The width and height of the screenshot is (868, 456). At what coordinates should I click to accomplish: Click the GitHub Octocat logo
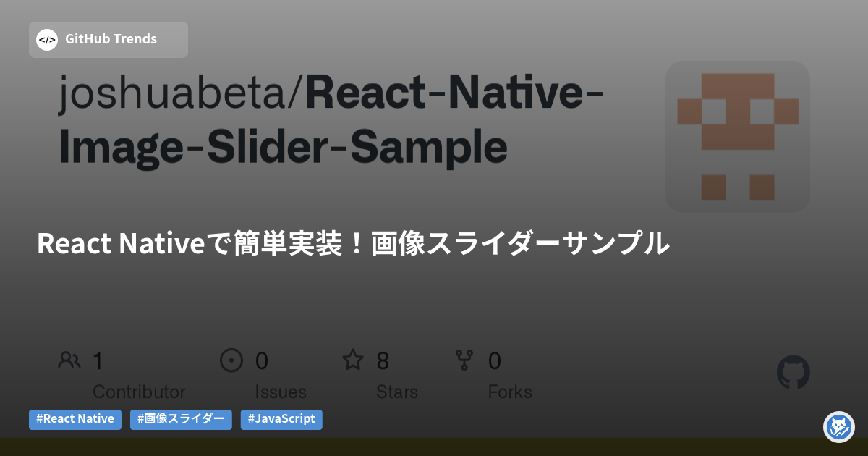tap(793, 373)
